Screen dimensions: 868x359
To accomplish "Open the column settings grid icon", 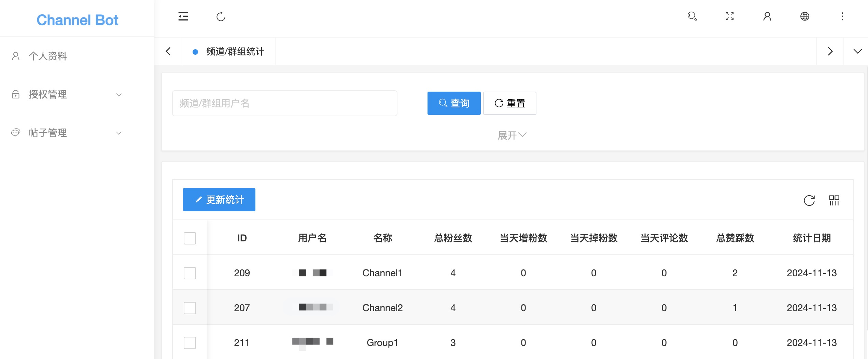I will (834, 200).
